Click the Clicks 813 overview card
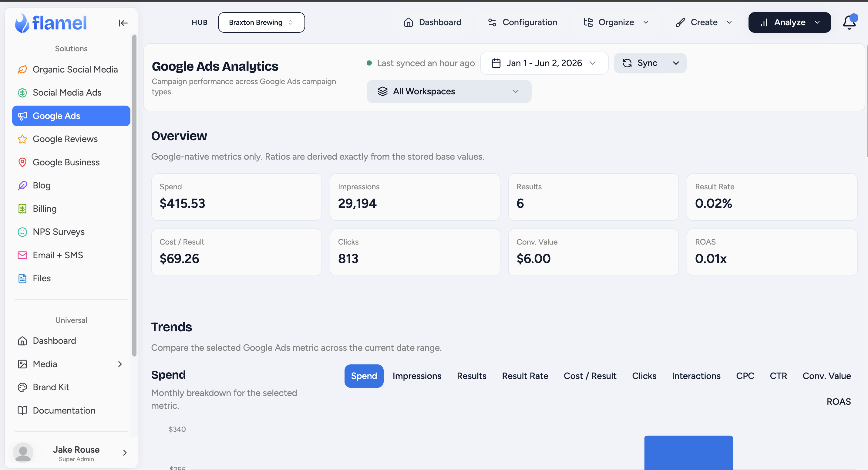The width and height of the screenshot is (868, 470). pos(415,252)
